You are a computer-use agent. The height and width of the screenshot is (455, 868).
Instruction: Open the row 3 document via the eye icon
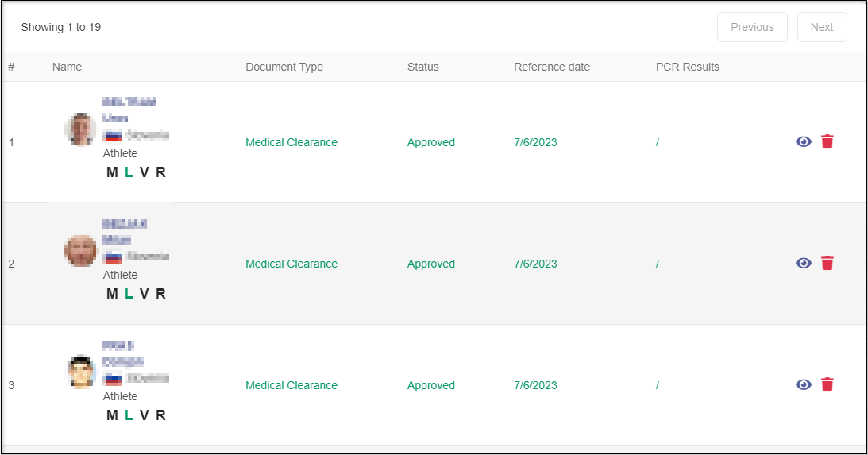point(804,385)
